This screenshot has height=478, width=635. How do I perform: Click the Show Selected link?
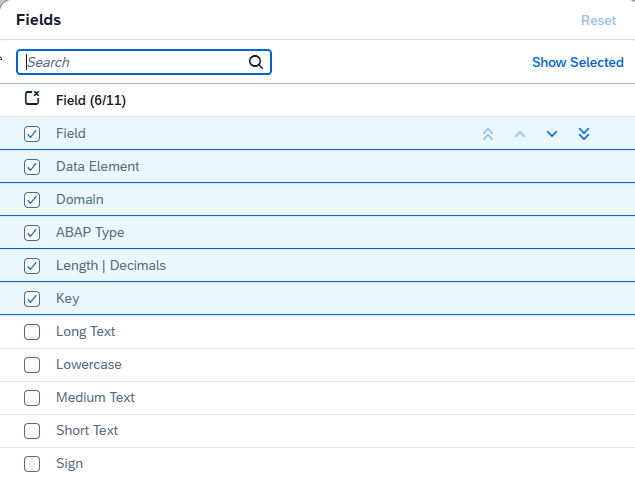[577, 62]
